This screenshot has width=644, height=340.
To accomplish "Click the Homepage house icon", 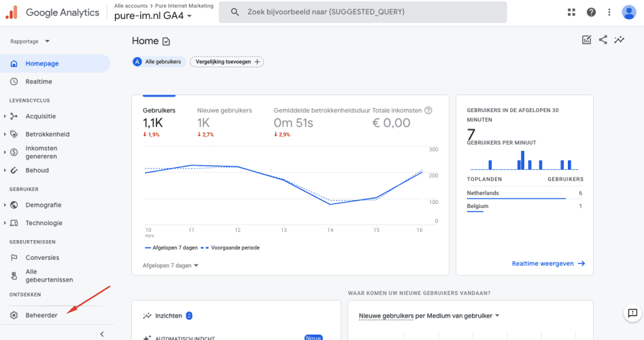I will tap(14, 64).
